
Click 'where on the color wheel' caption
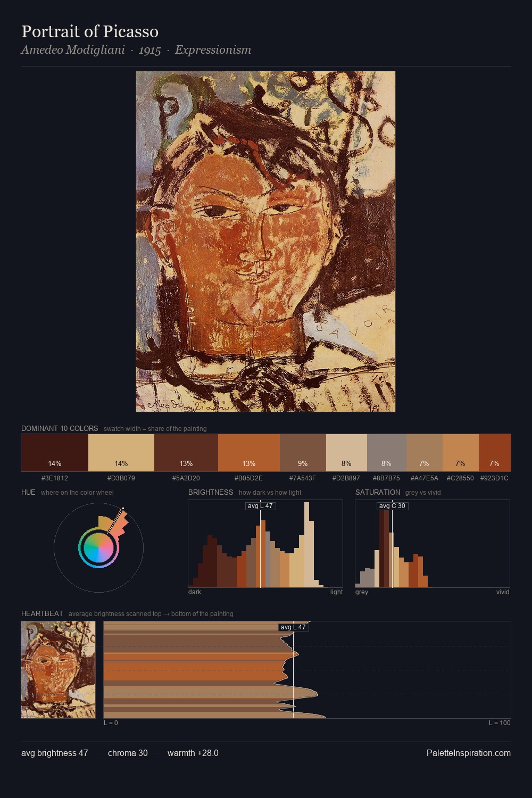pyautogui.click(x=77, y=493)
